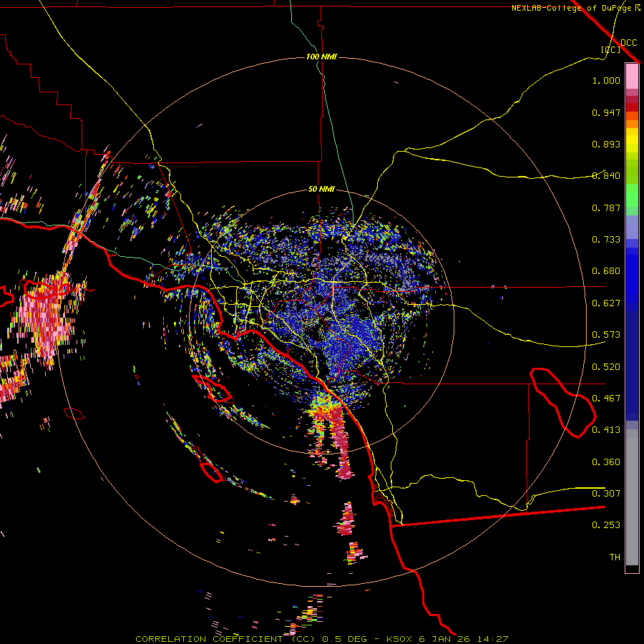The image size is (644, 644).
Task: Click the TH threshold label on legend
Action: 615,557
